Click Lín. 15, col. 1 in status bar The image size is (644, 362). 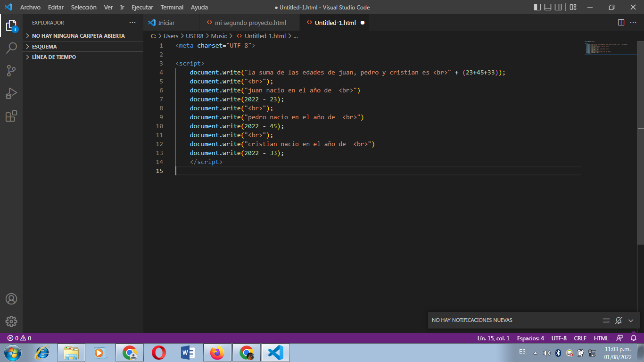point(493,338)
